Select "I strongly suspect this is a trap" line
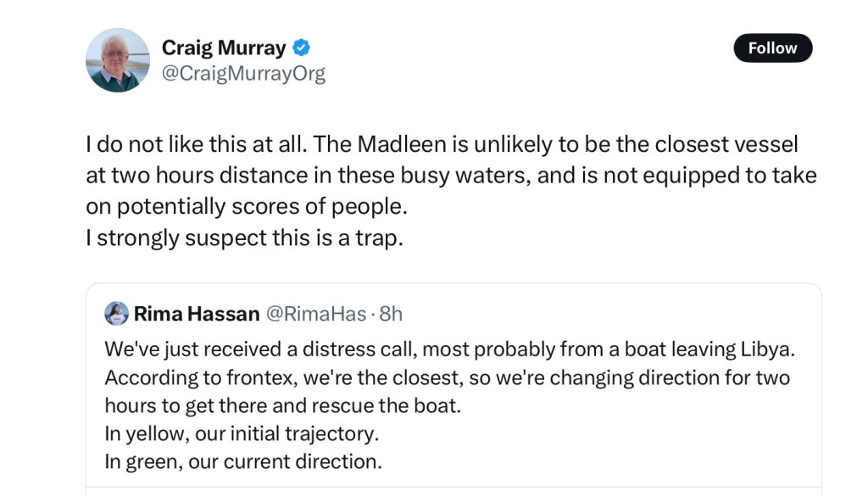 (244, 238)
